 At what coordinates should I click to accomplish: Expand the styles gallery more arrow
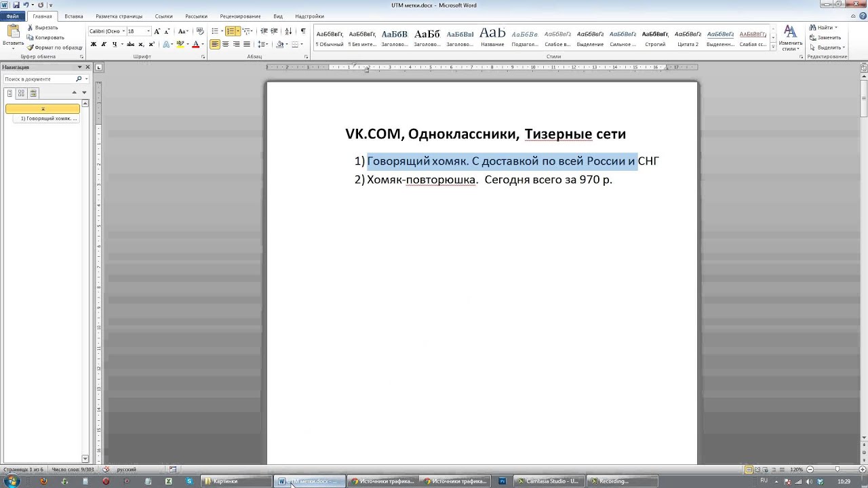[x=772, y=46]
